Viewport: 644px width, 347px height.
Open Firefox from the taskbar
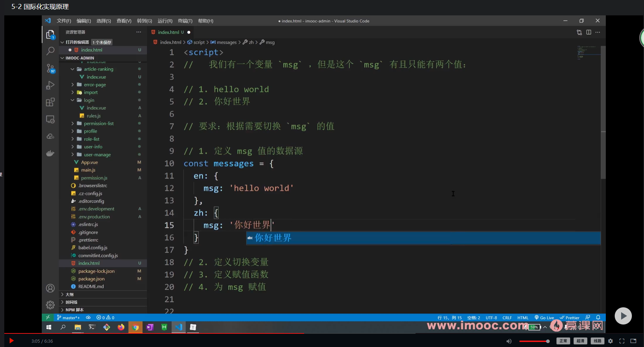(x=121, y=327)
